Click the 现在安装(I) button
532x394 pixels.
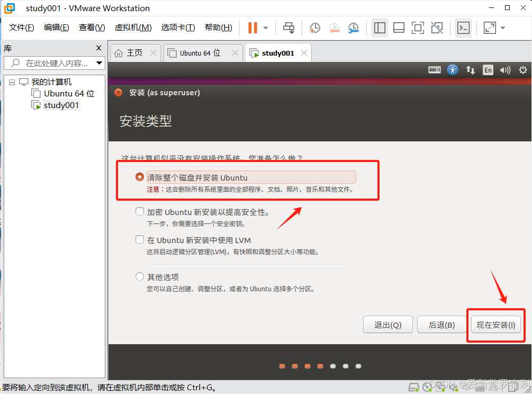click(495, 325)
